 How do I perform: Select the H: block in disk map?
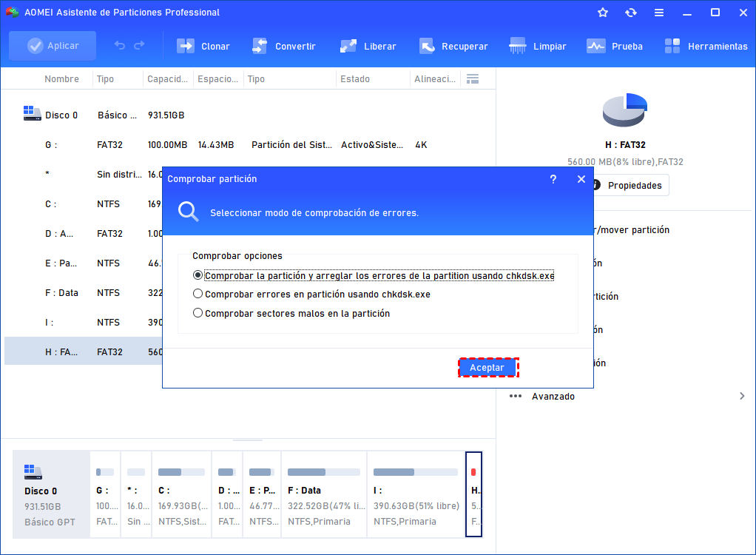[x=474, y=494]
